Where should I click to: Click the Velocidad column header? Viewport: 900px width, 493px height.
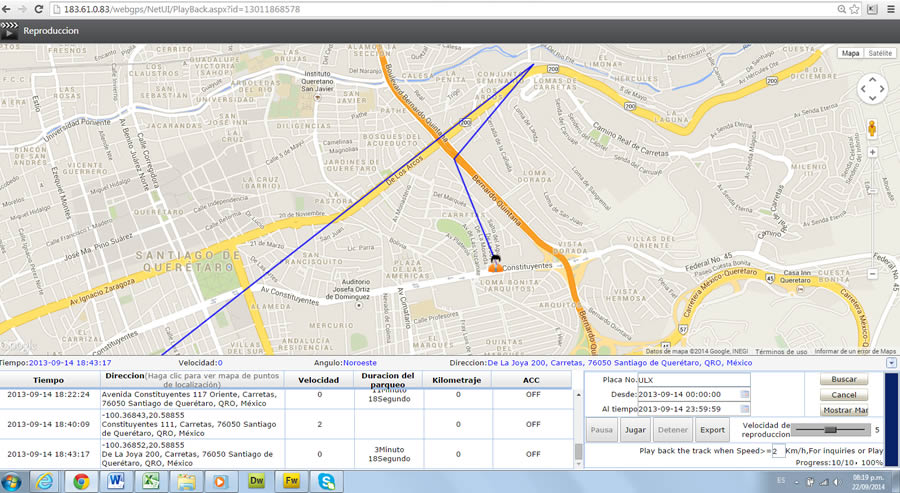coord(319,380)
